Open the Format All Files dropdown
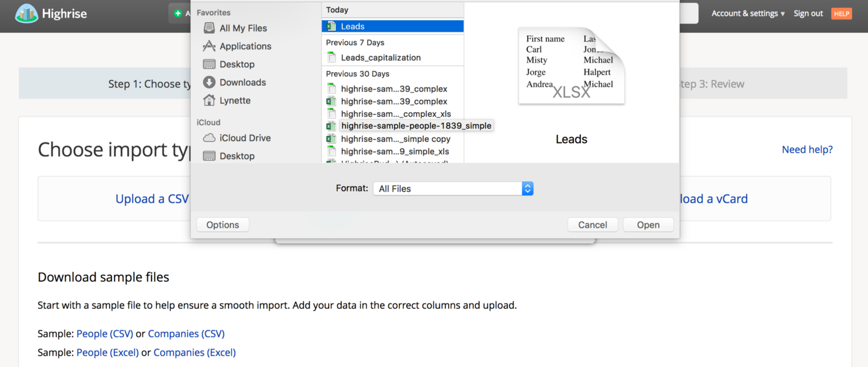This screenshot has width=868, height=367. click(x=453, y=188)
